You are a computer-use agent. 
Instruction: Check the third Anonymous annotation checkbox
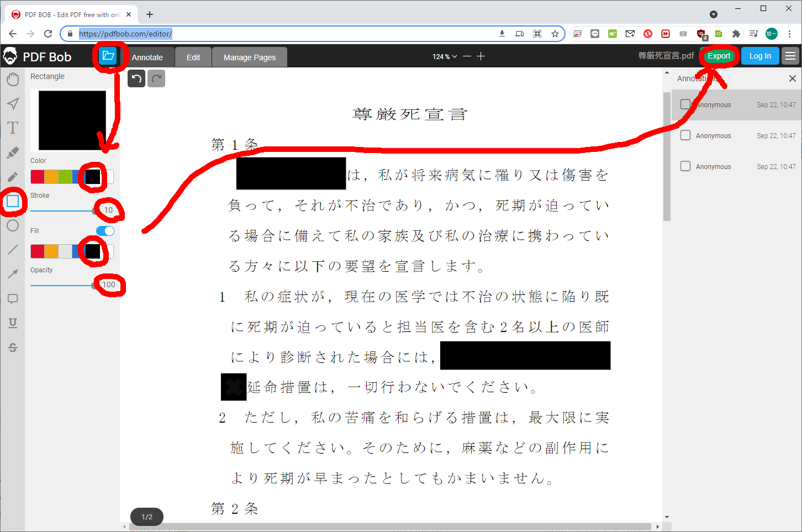point(685,166)
